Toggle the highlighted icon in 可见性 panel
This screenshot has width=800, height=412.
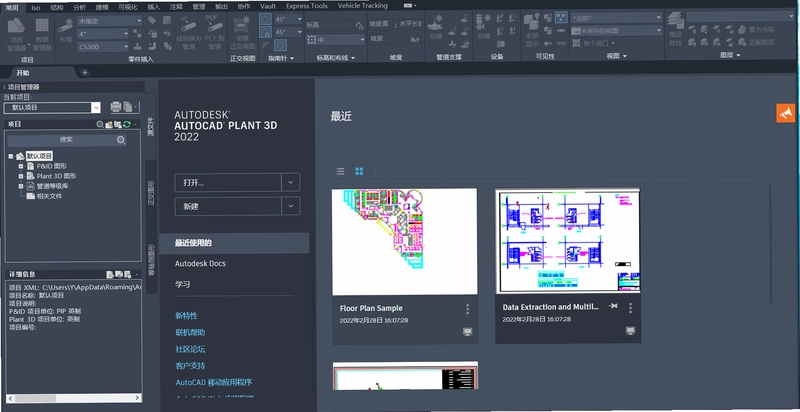click(x=561, y=18)
